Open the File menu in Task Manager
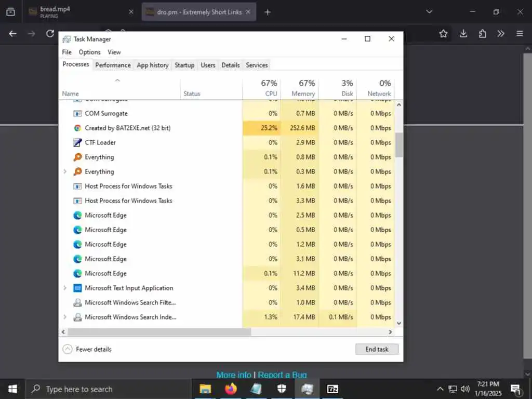Image resolution: width=532 pixels, height=399 pixels. pos(67,52)
